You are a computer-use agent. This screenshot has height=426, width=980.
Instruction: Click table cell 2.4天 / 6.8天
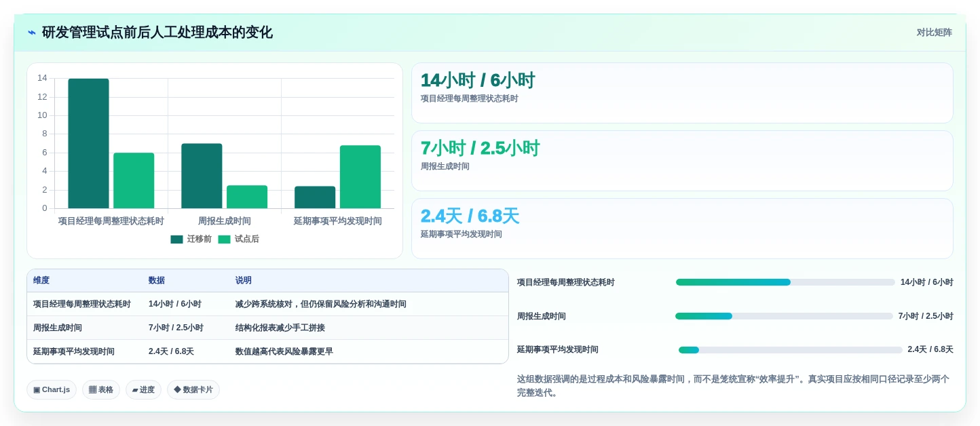[x=171, y=351]
